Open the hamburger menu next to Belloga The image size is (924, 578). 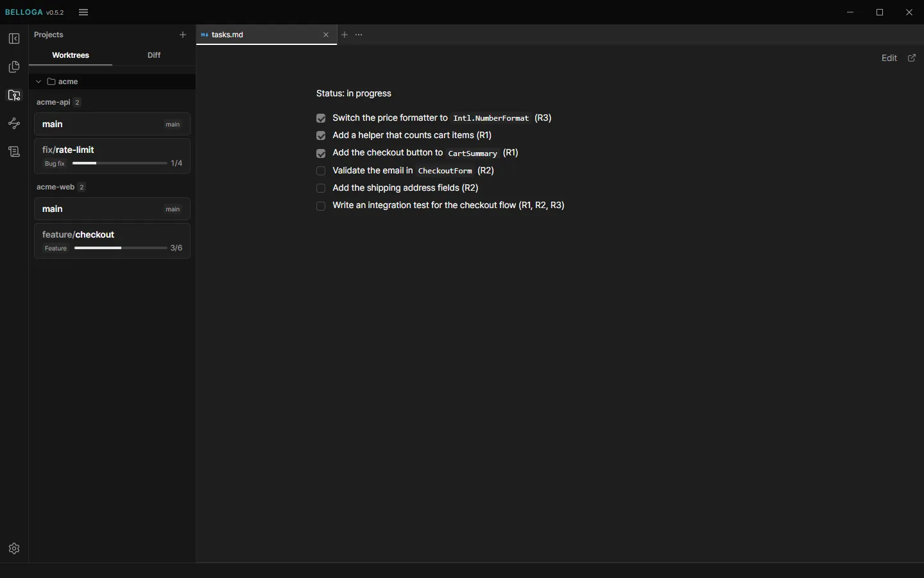click(83, 12)
